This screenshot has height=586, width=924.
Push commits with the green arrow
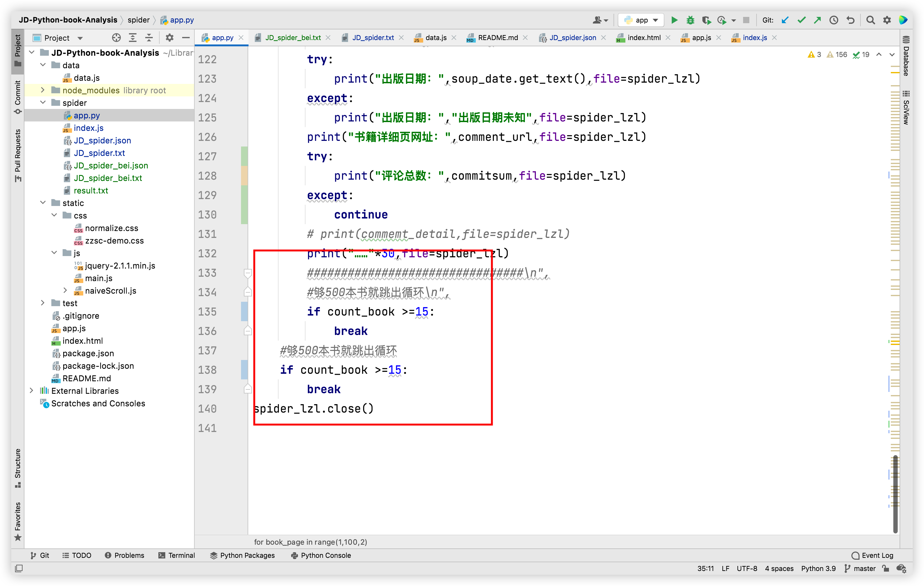[817, 20]
